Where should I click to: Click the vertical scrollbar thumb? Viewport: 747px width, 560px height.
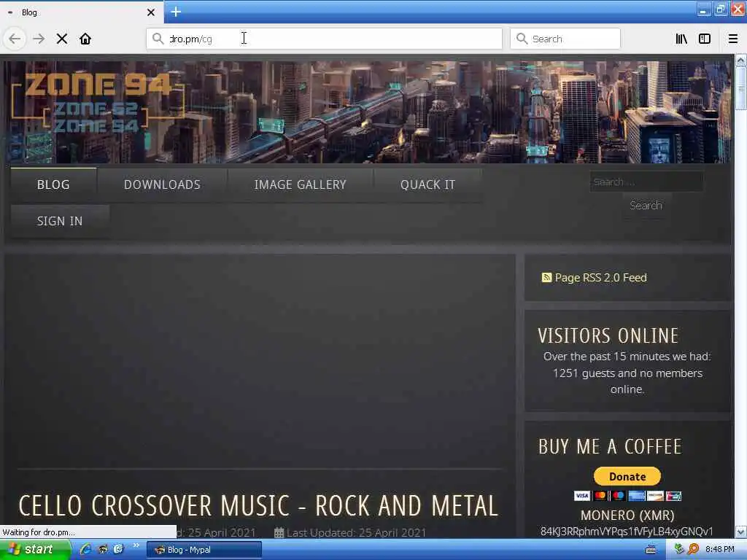pyautogui.click(x=741, y=88)
